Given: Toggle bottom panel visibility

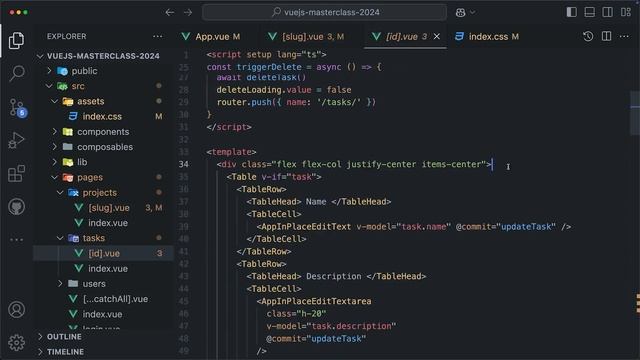Looking at the screenshot, I should coord(589,12).
